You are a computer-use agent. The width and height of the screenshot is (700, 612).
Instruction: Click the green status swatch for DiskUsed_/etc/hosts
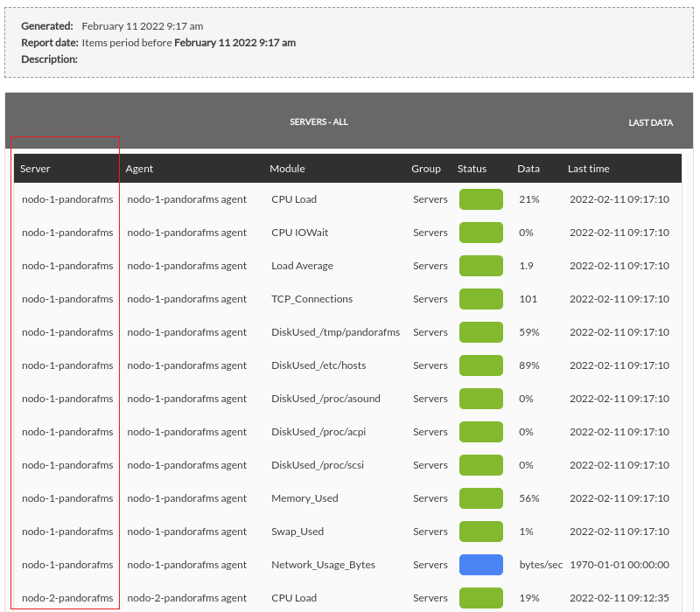pyautogui.click(x=480, y=365)
